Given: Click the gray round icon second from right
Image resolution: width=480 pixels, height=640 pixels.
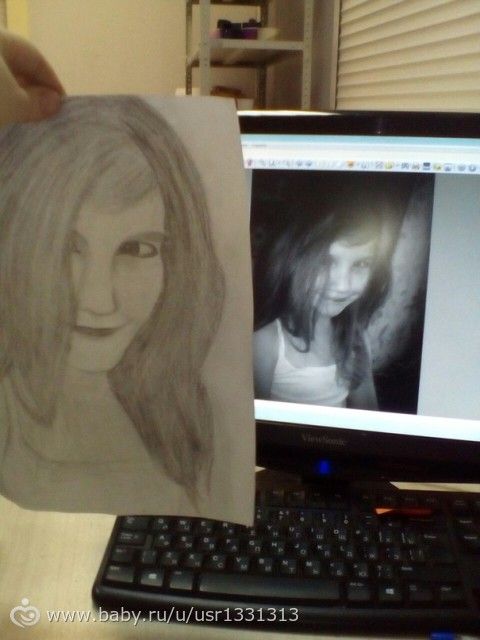Looking at the screenshot, I should coord(461,167).
